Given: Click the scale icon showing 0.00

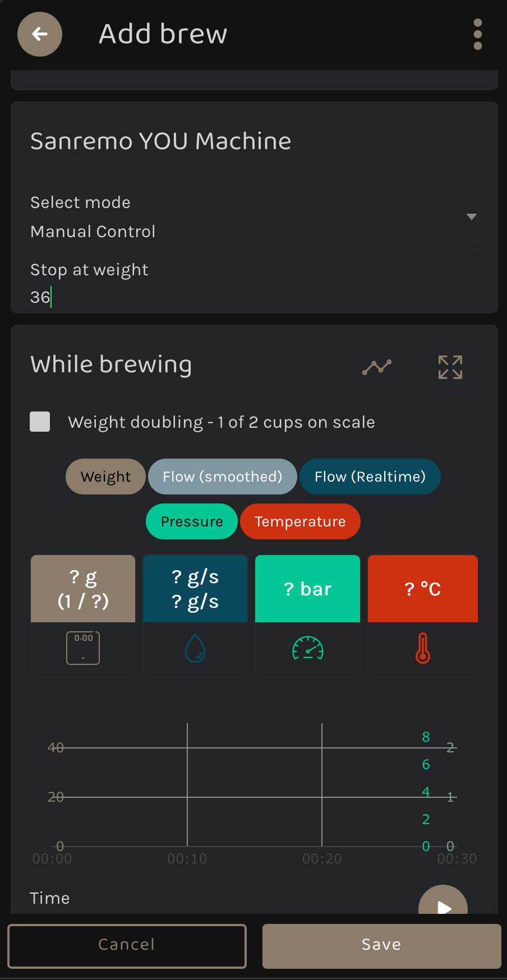Looking at the screenshot, I should pos(82,648).
